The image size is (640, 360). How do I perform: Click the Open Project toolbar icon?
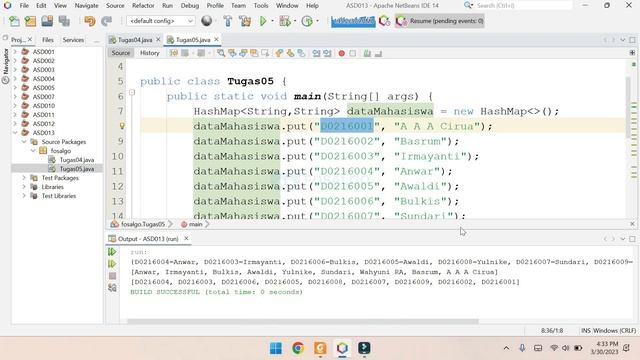[x=47, y=21]
